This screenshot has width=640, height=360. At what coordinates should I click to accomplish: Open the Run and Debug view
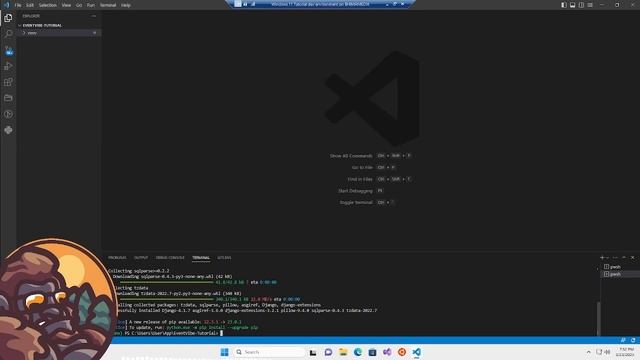[8, 66]
